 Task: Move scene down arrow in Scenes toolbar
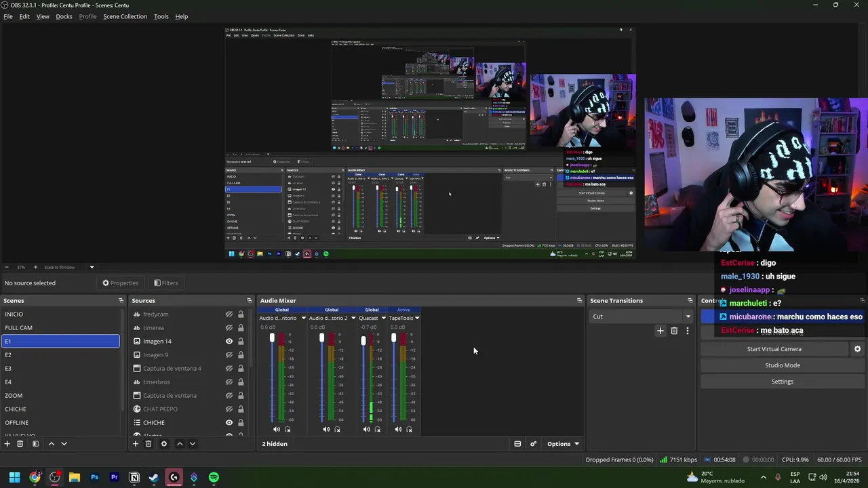[x=64, y=444]
